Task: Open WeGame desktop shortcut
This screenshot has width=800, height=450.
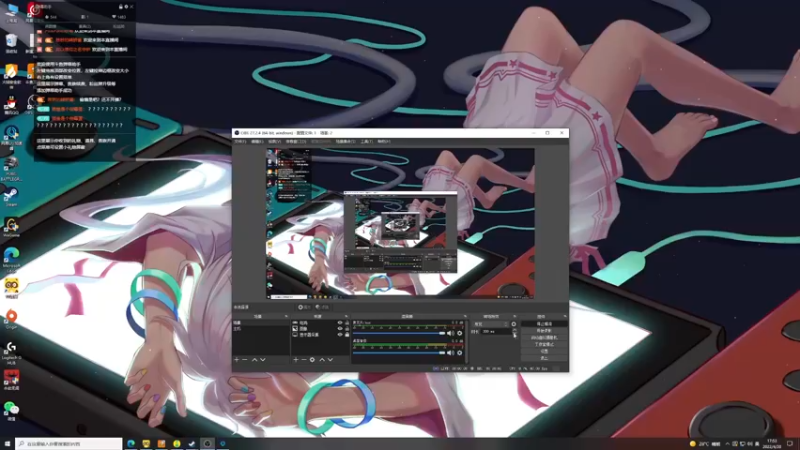Action: pos(11,227)
